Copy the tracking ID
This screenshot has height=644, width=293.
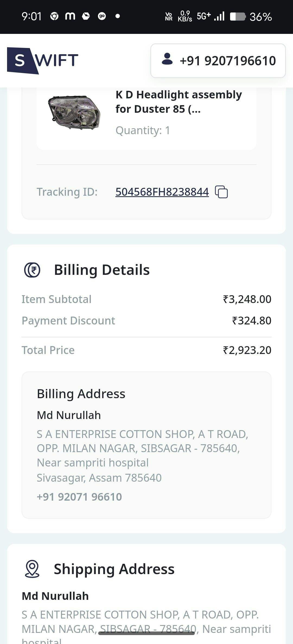click(x=221, y=192)
